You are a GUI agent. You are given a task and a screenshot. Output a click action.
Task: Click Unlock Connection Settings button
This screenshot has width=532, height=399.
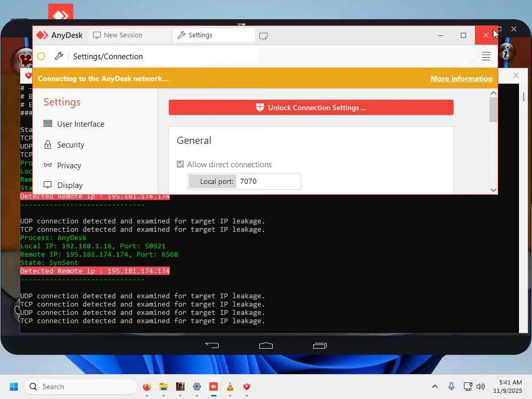(311, 108)
